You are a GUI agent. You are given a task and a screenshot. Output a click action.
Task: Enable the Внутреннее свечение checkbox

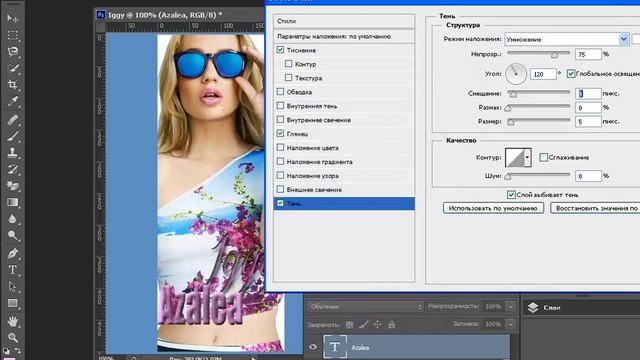(x=280, y=120)
